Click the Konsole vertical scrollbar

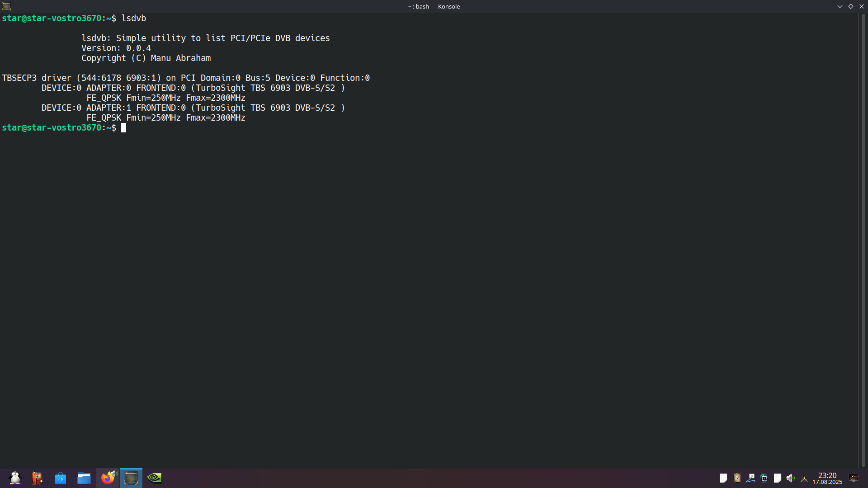(863, 240)
